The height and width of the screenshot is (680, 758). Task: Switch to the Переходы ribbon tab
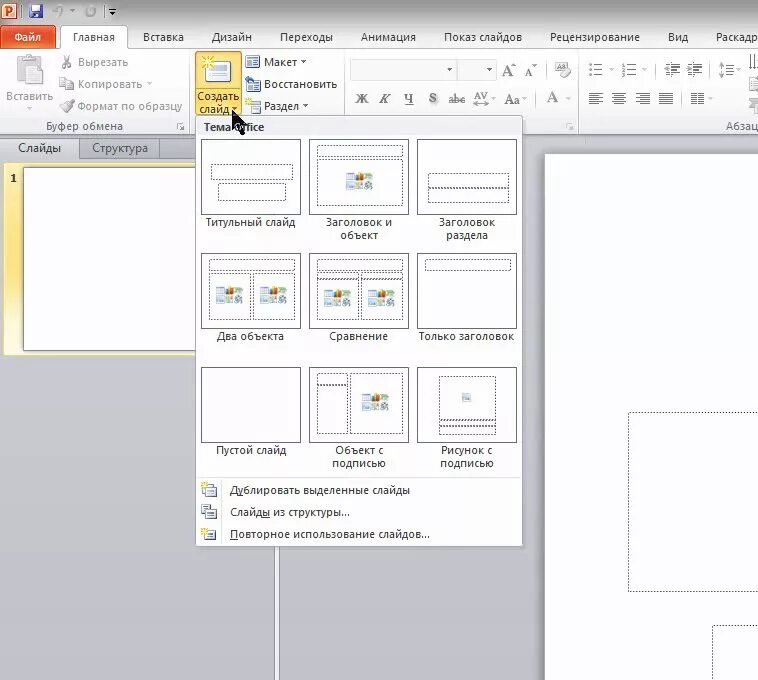(x=306, y=37)
